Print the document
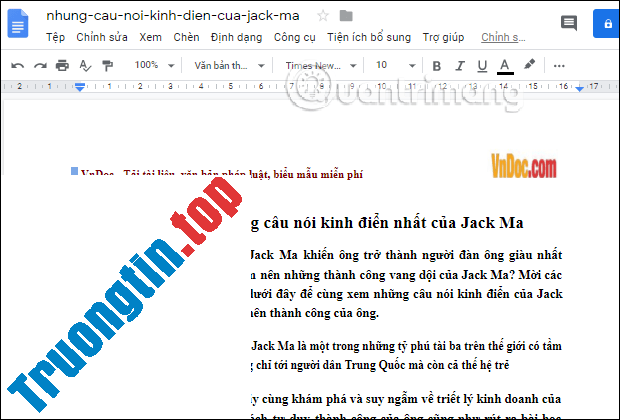Viewport: 620px width, 420px height. point(62,66)
